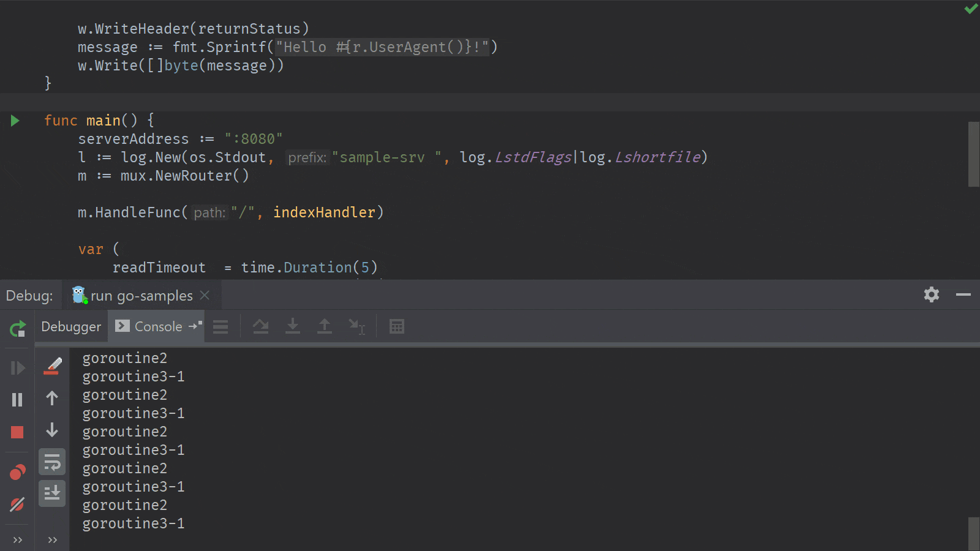Select the Step Into icon

point(293,326)
